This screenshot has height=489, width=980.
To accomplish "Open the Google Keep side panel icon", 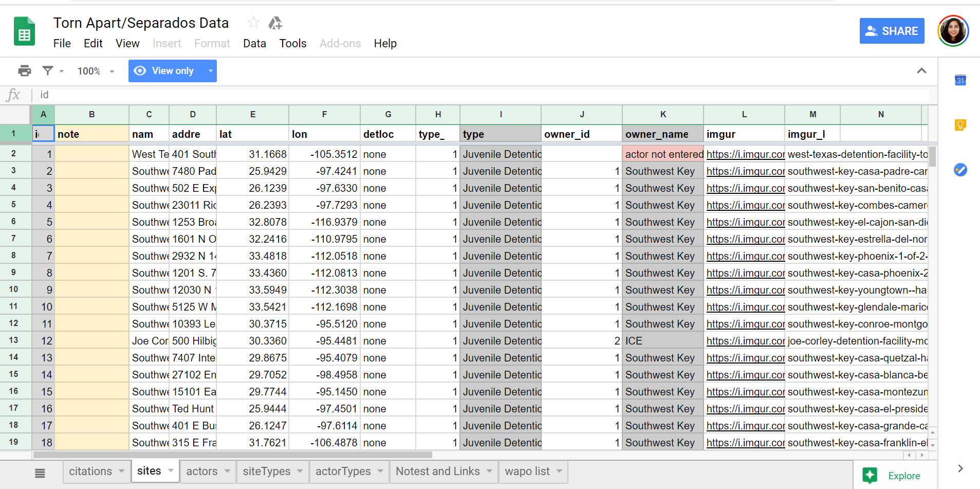I will pos(960,125).
